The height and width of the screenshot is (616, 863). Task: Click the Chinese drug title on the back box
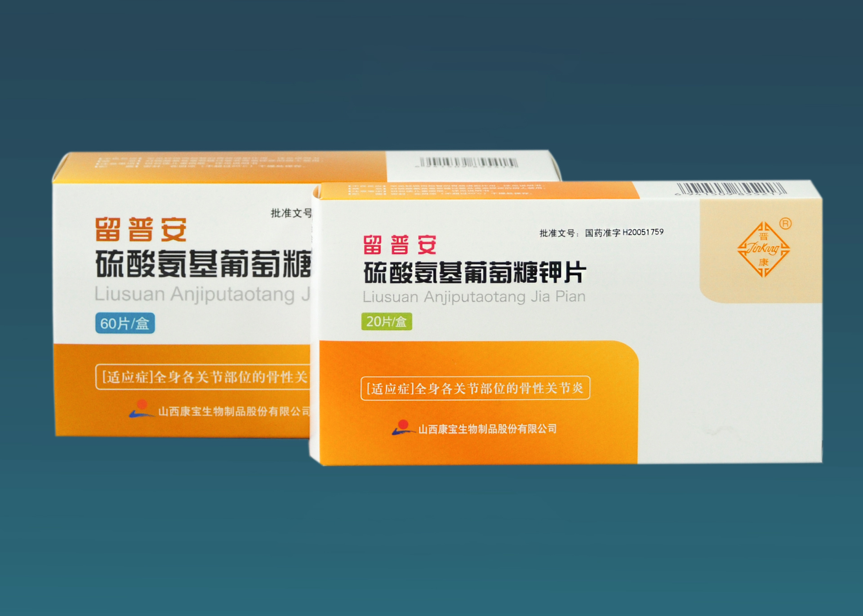203,264
